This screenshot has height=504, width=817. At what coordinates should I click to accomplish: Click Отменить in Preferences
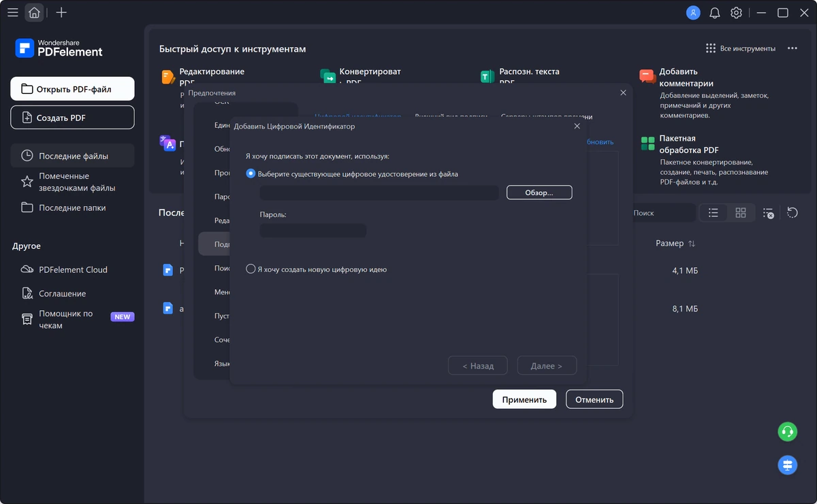click(594, 399)
